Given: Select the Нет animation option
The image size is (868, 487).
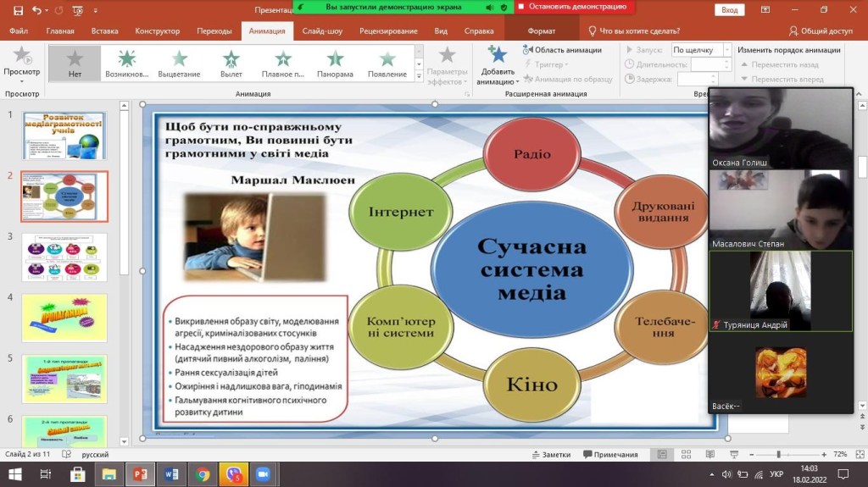Looking at the screenshot, I should click(x=75, y=63).
